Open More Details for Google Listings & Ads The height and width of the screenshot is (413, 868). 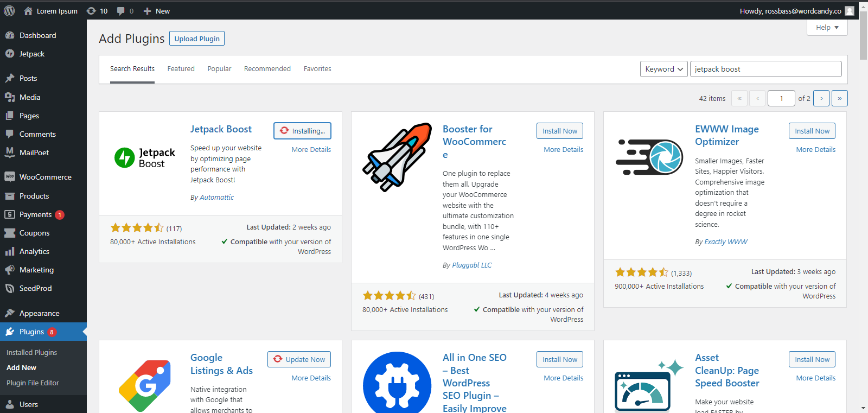[x=311, y=378]
